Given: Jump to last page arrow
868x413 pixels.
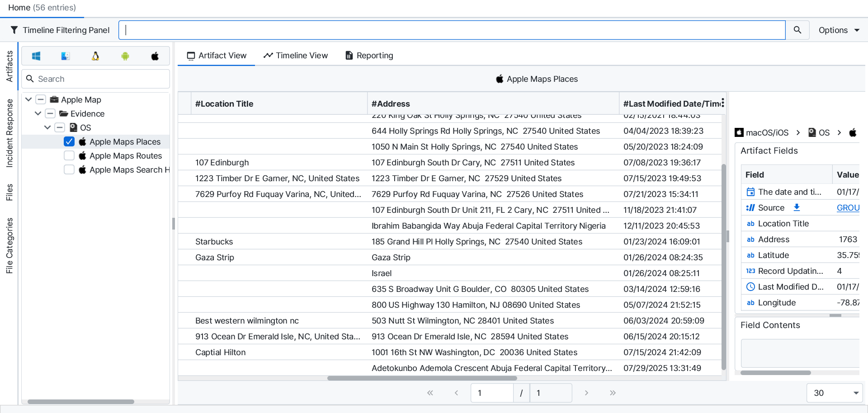Looking at the screenshot, I should coord(613,393).
